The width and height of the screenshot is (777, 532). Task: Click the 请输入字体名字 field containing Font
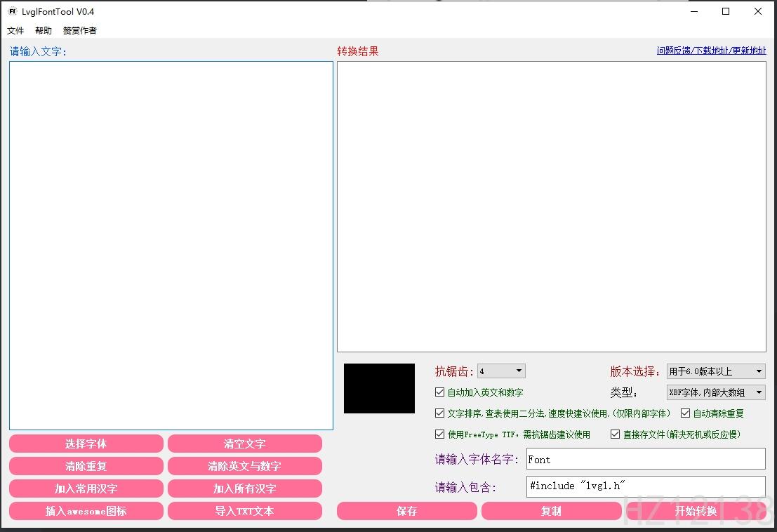pos(646,459)
